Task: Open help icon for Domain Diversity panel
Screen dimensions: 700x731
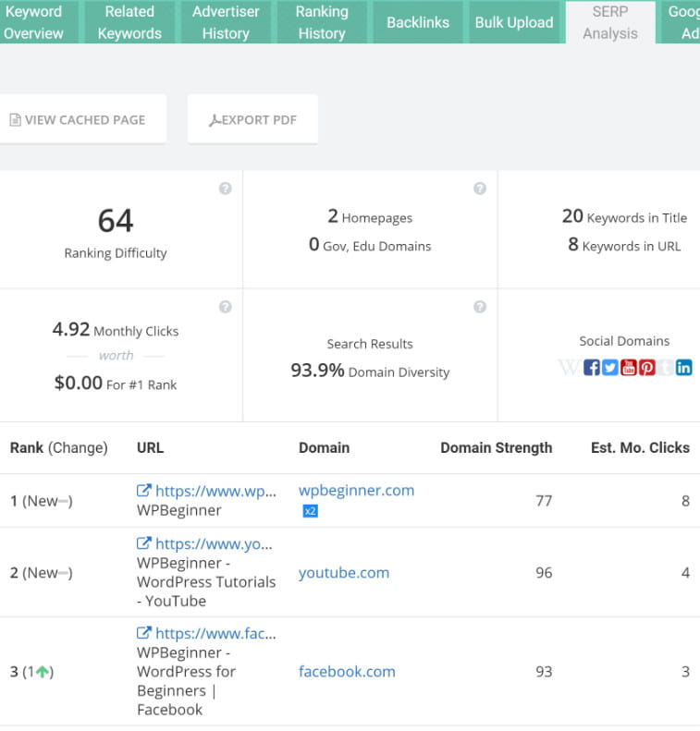Action: tap(480, 307)
